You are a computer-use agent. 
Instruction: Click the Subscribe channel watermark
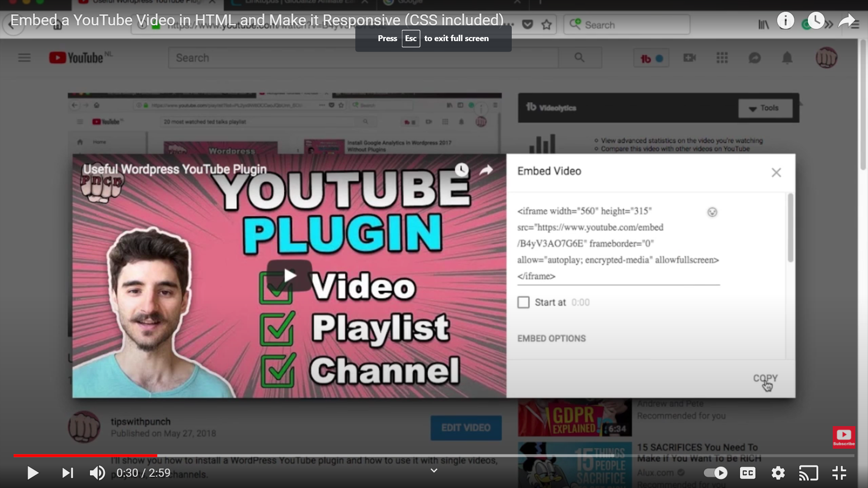click(844, 437)
